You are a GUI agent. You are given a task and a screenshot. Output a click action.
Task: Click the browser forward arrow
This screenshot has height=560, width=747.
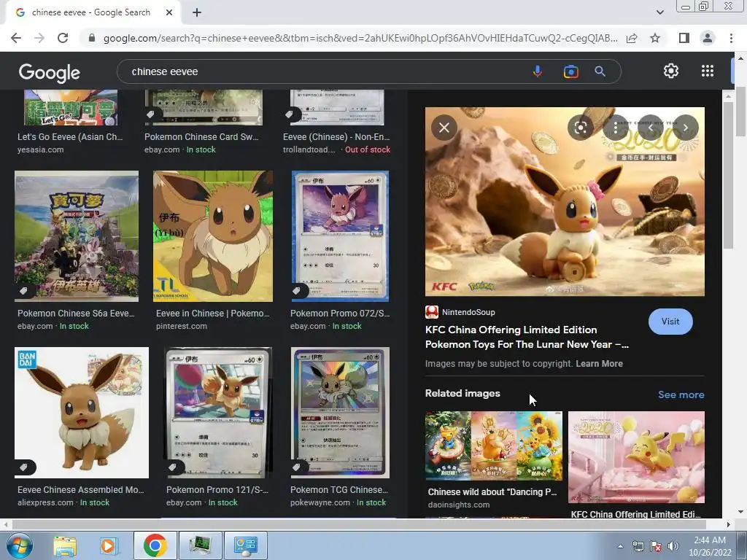[x=39, y=38]
